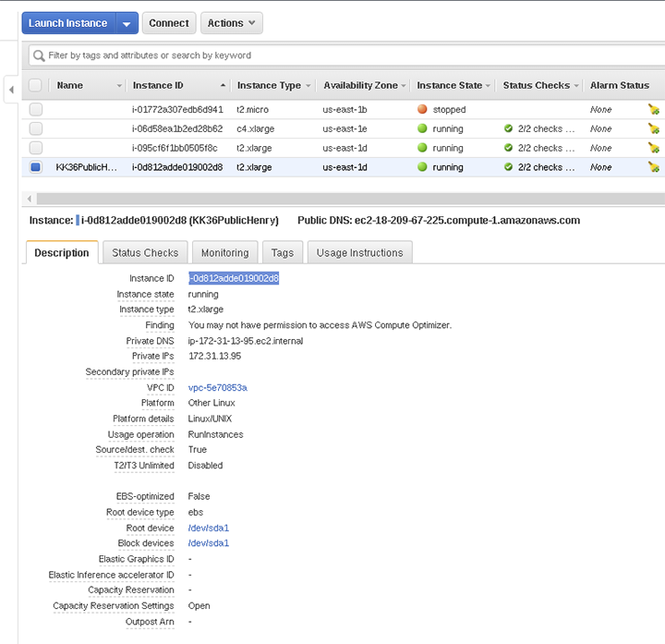
Task: Focus the filter by tags search field
Action: [351, 55]
